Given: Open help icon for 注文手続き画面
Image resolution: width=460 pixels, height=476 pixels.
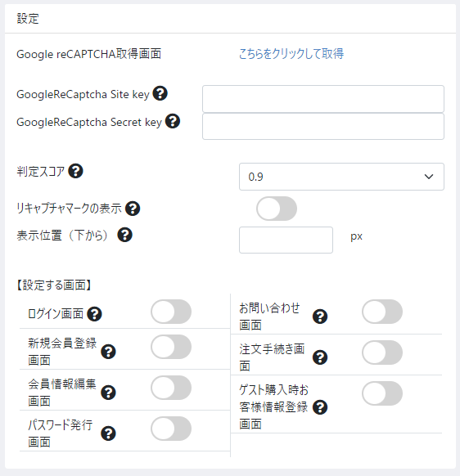Looking at the screenshot, I should (320, 357).
